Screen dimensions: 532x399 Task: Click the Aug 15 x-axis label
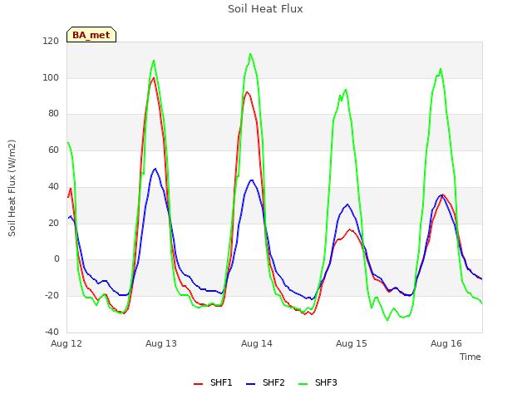(x=352, y=343)
